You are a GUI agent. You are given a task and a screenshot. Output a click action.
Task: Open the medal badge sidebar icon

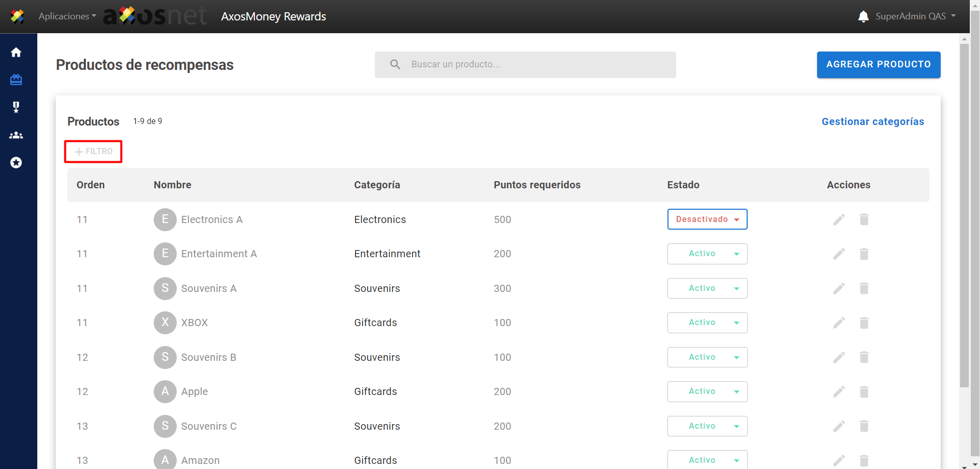pyautogui.click(x=16, y=107)
